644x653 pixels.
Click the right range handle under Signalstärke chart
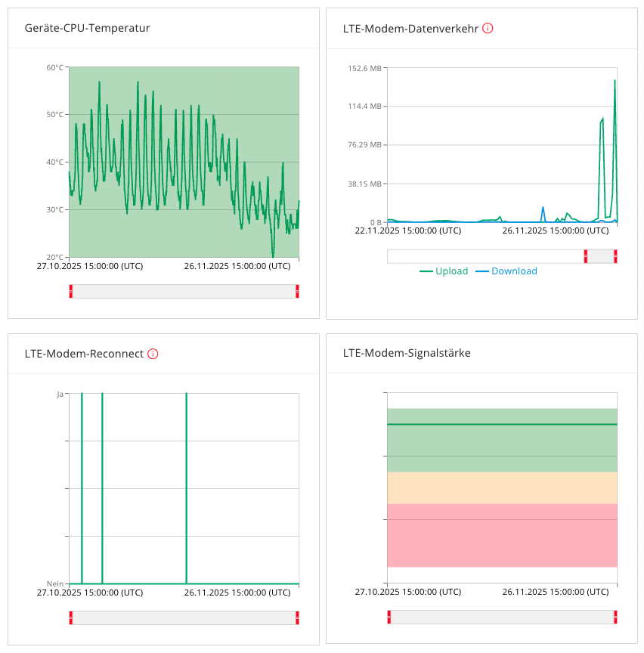point(616,617)
